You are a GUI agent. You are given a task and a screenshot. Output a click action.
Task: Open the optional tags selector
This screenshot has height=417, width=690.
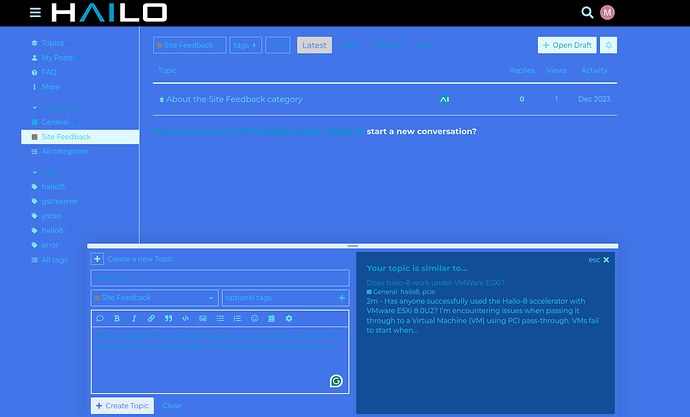coord(286,298)
